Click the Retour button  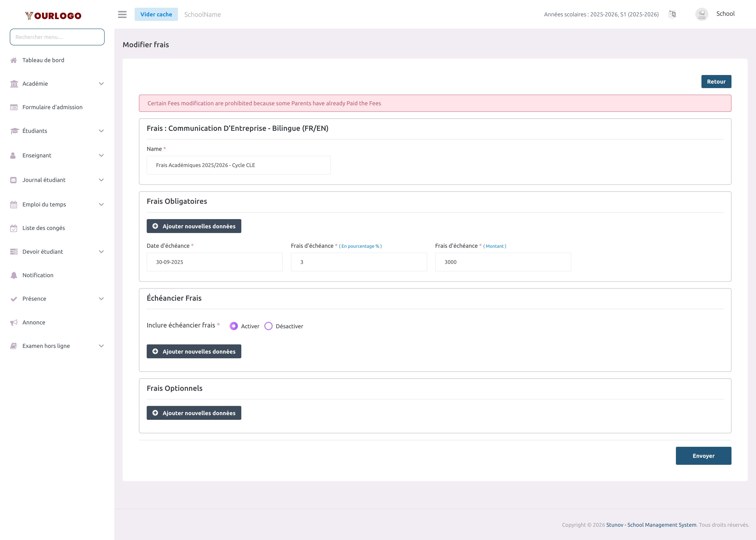click(716, 82)
